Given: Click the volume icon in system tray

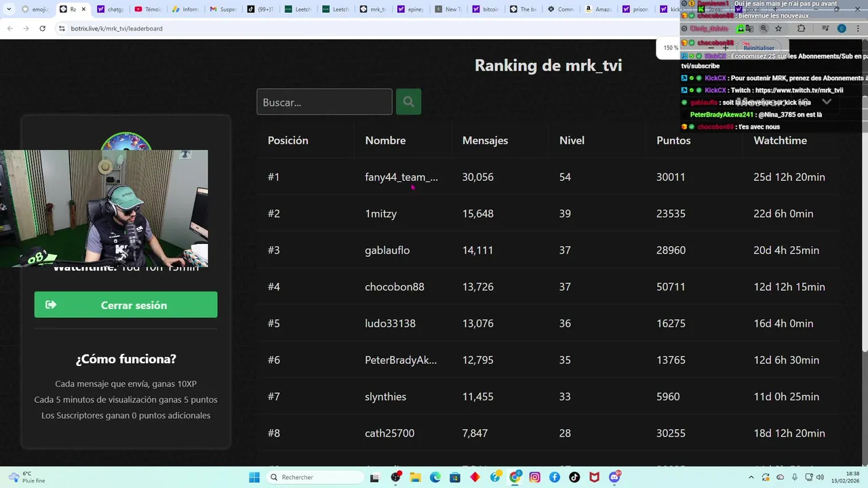Looking at the screenshot, I should 821,477.
